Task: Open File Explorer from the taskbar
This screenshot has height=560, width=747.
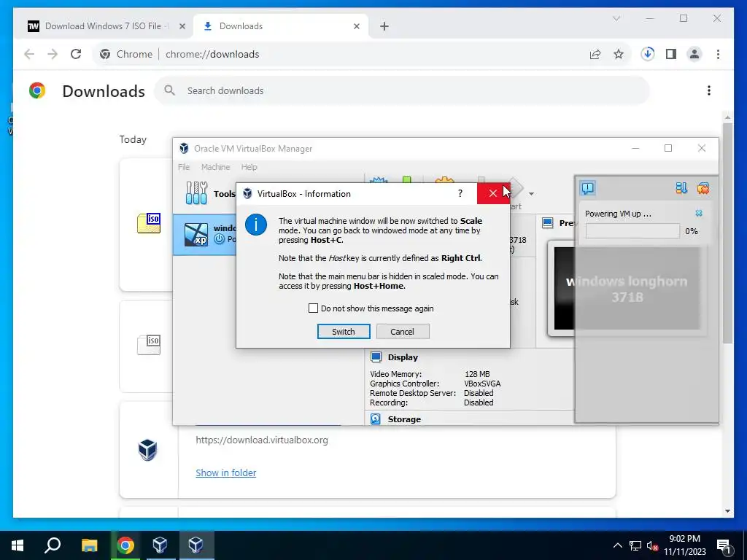Action: click(x=89, y=545)
